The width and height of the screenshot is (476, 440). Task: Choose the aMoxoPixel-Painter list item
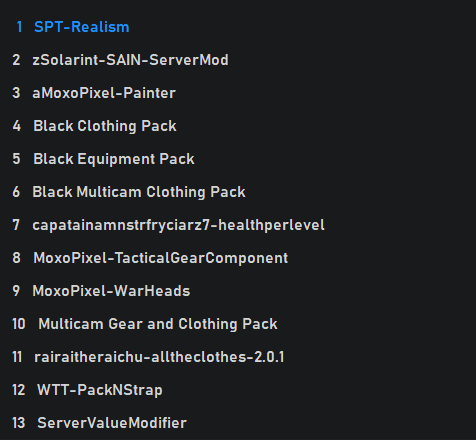104,93
